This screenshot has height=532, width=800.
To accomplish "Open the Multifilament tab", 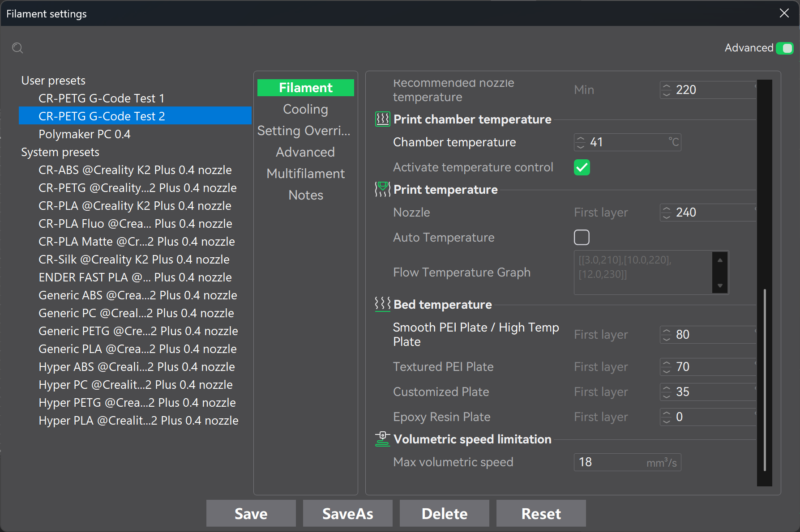I will tap(306, 174).
